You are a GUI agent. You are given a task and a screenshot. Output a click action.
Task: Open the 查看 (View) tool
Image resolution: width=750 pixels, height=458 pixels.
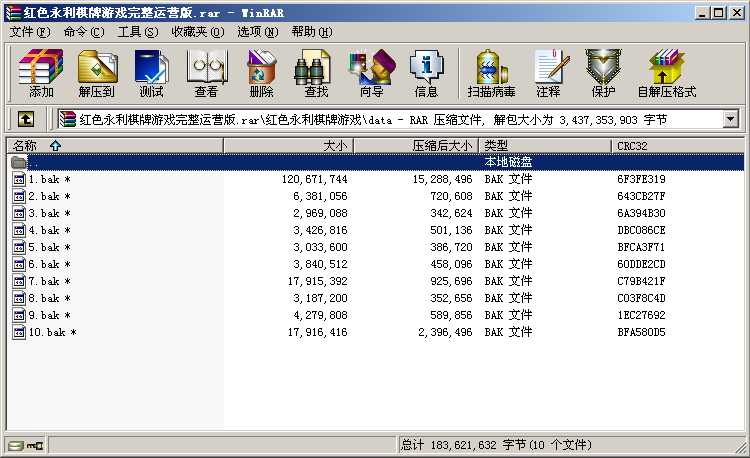pos(206,73)
